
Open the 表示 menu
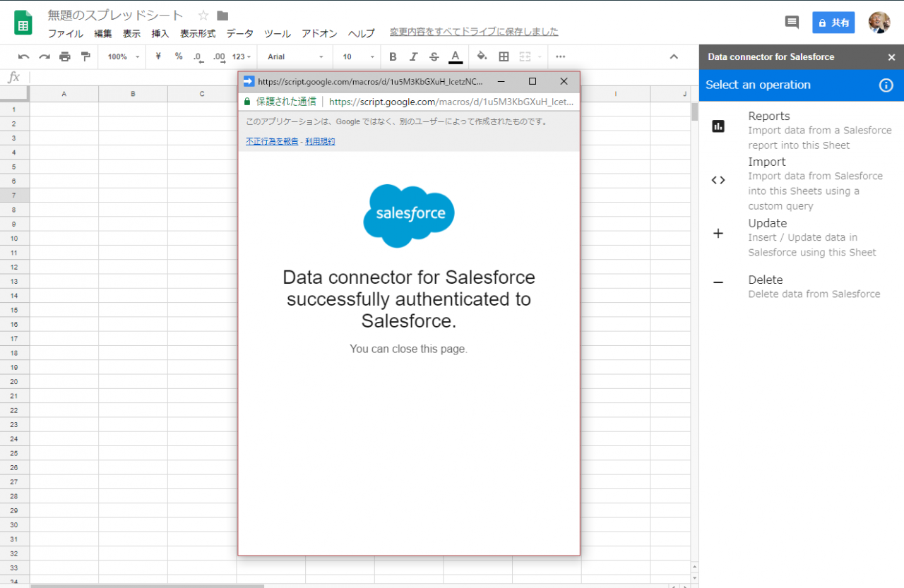131,33
